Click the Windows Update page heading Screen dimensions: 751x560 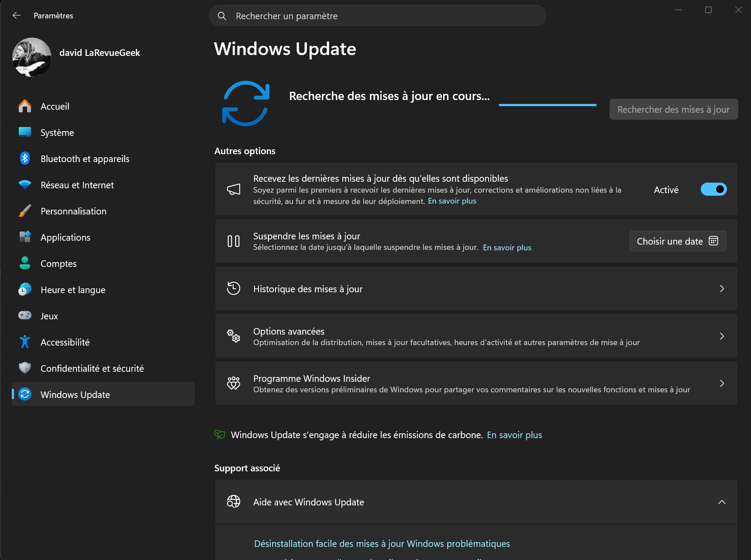click(285, 49)
